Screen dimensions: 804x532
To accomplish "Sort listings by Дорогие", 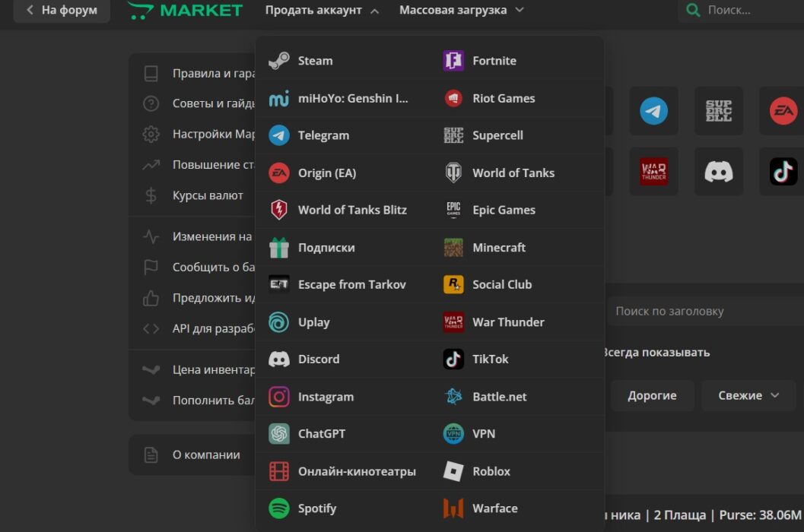I will coord(652,396).
